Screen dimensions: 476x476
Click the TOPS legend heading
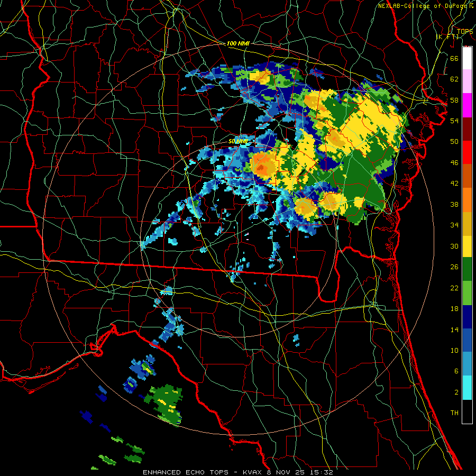point(465,31)
